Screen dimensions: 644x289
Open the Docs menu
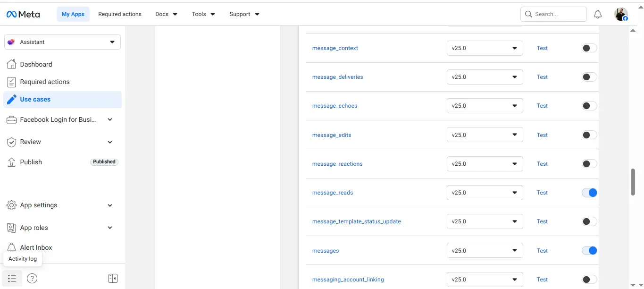coord(166,14)
